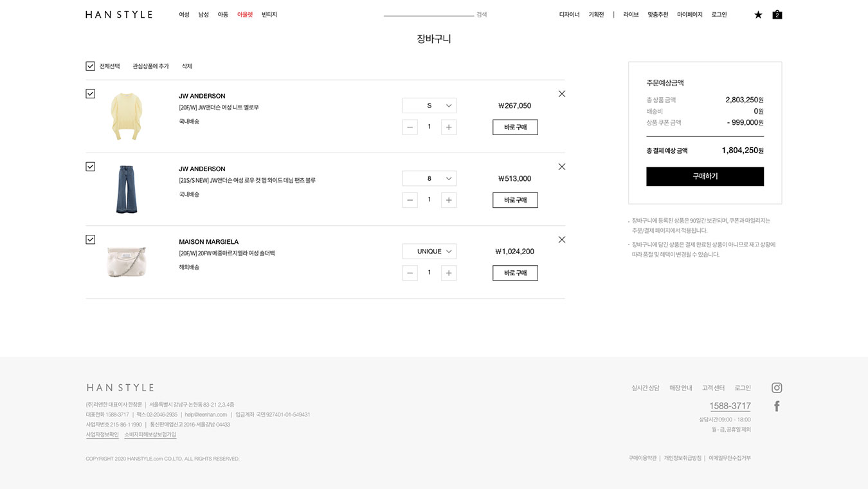Remove the wide denim pants with X icon
The image size is (868, 489).
point(562,167)
